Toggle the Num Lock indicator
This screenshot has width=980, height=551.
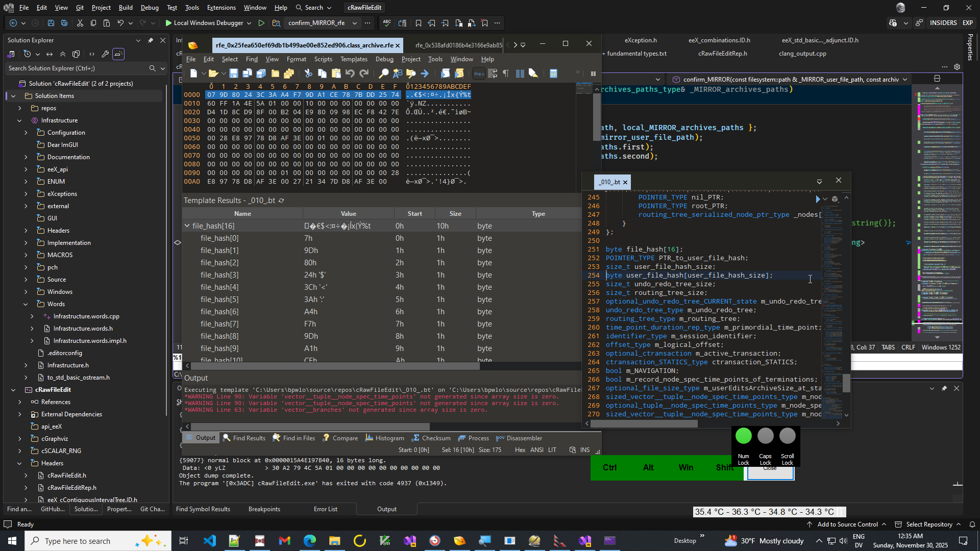coord(743,436)
